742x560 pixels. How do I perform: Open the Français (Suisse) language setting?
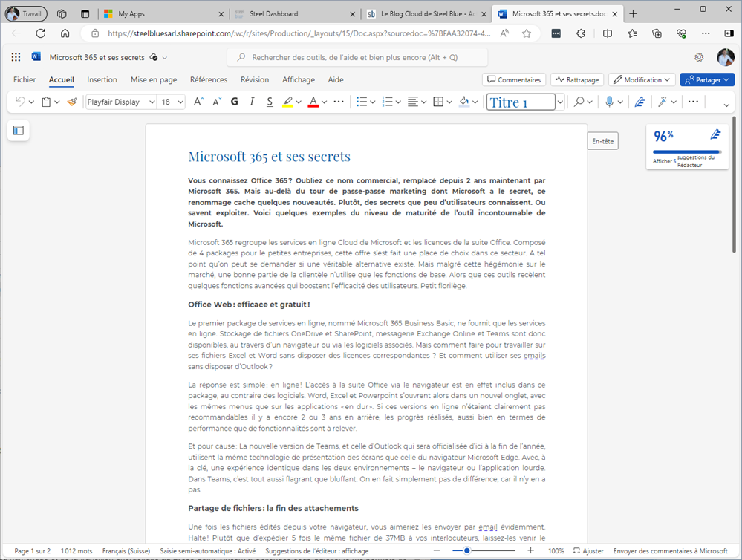tap(126, 550)
